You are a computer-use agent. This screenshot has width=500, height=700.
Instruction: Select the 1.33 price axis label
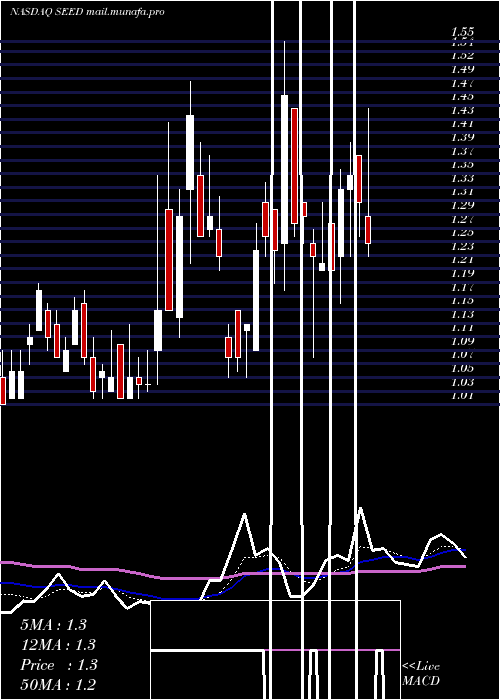[462, 178]
